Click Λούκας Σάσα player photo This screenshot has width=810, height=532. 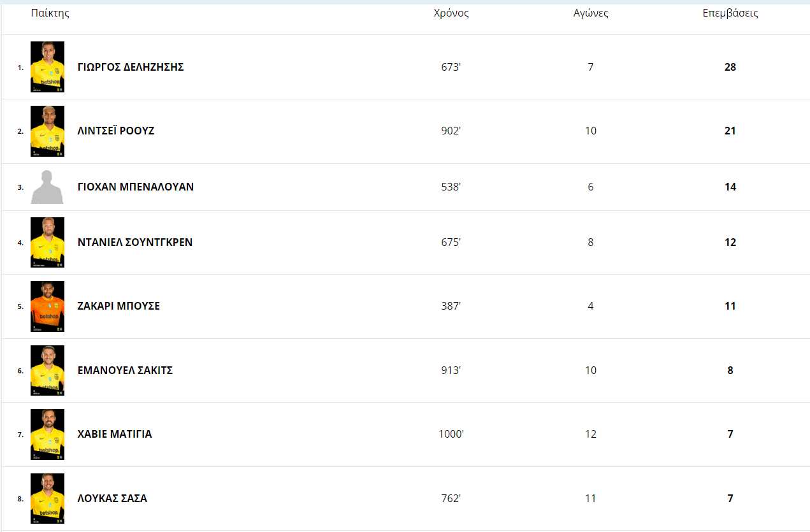pyautogui.click(x=47, y=498)
